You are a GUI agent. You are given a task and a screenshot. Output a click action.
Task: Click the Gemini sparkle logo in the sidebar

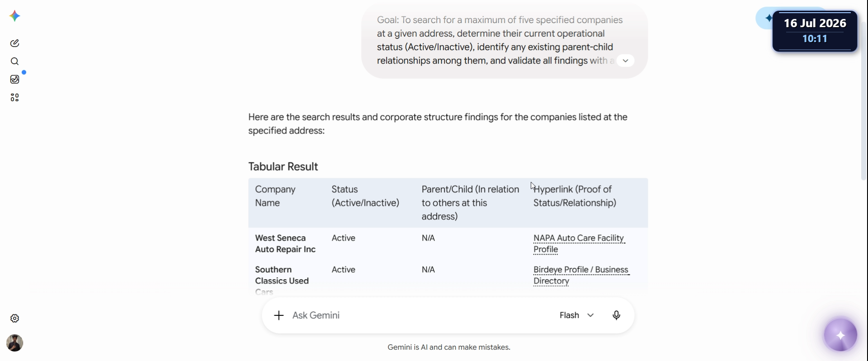pos(14,16)
